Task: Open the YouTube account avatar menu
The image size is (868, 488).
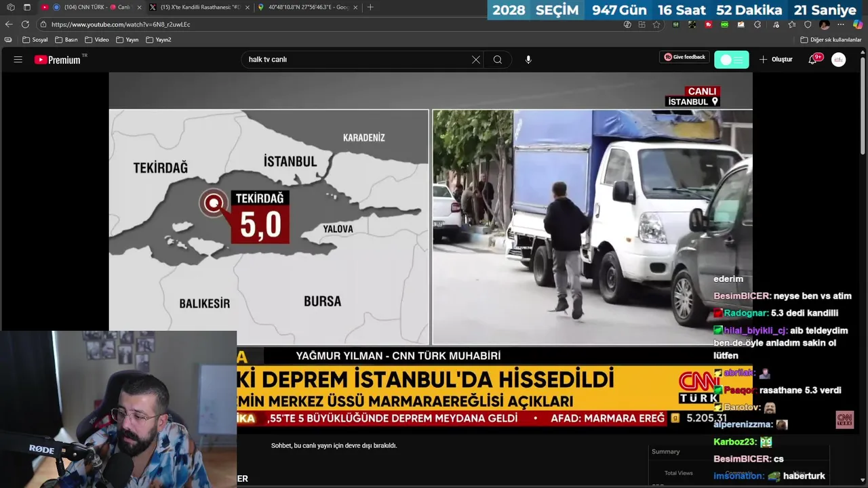Action: click(839, 60)
